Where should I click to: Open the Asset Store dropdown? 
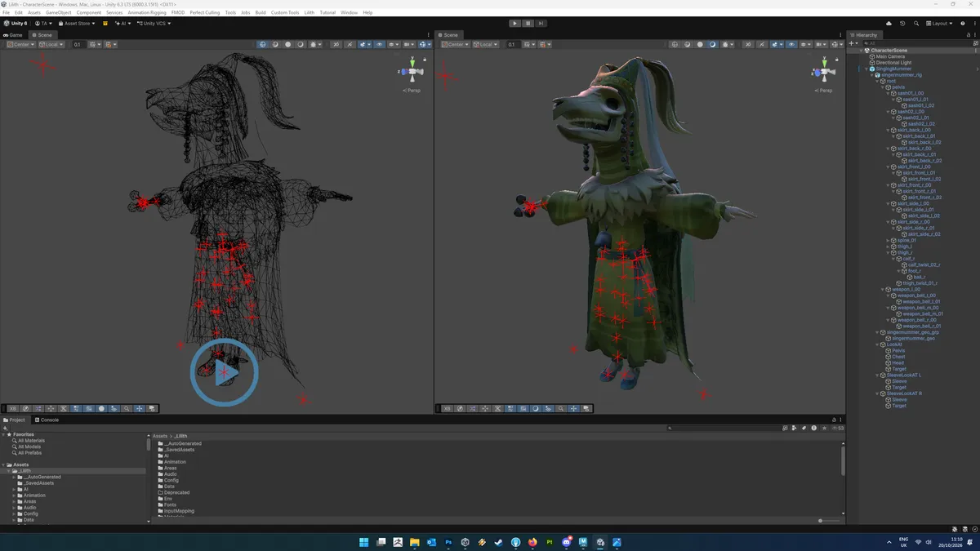tap(78, 24)
